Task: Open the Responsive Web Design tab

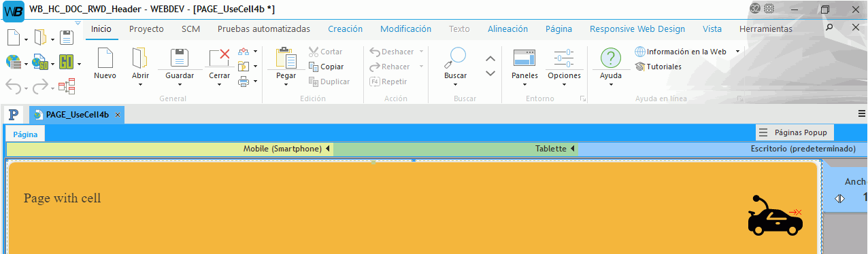Action: click(637, 29)
